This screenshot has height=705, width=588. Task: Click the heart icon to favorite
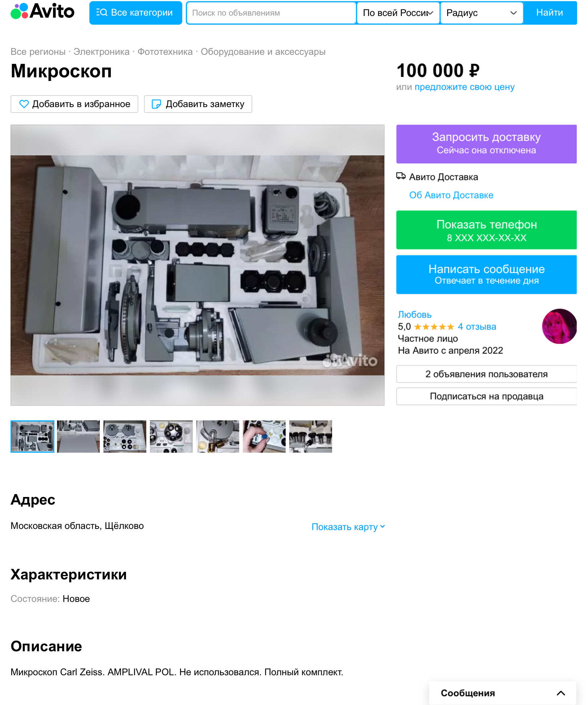point(24,104)
